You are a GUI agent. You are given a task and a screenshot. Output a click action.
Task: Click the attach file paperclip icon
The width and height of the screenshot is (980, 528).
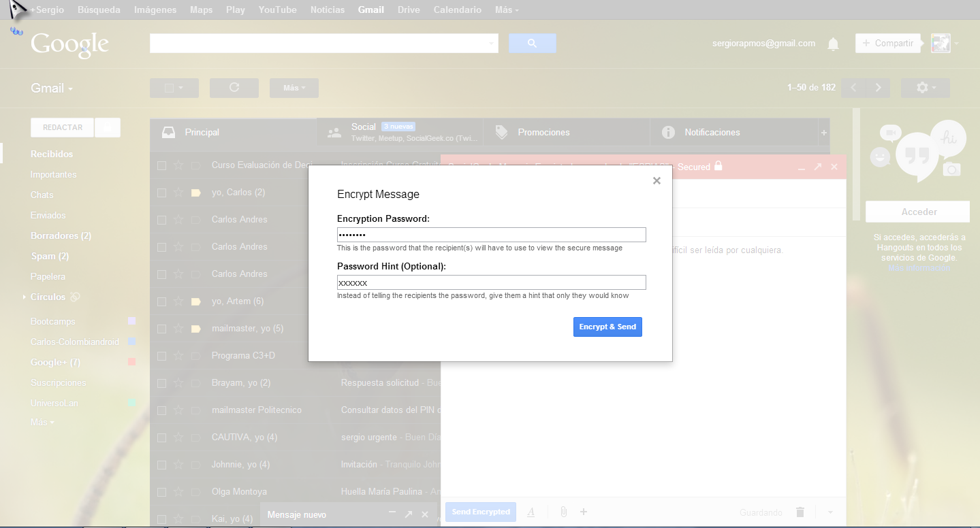tap(563, 512)
